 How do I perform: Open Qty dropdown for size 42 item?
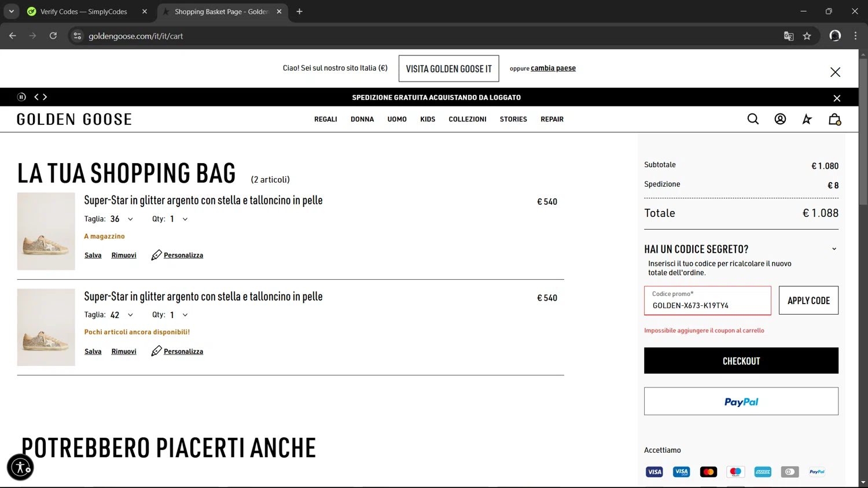(x=179, y=315)
